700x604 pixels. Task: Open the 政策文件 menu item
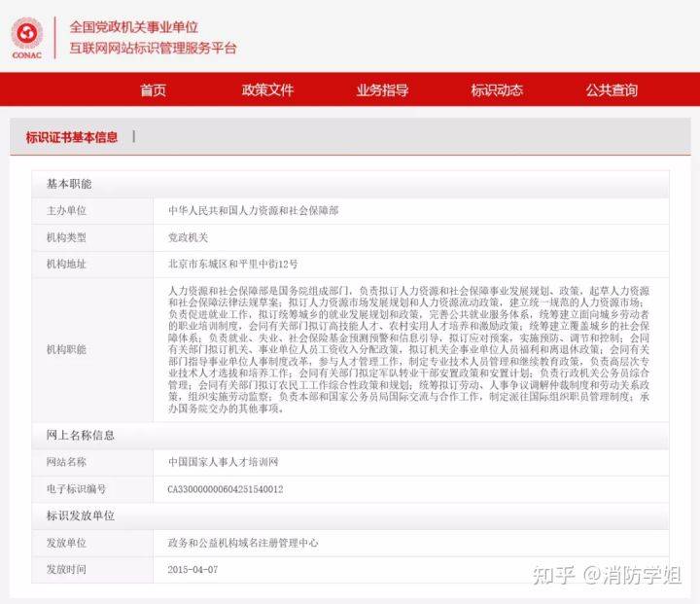click(268, 89)
